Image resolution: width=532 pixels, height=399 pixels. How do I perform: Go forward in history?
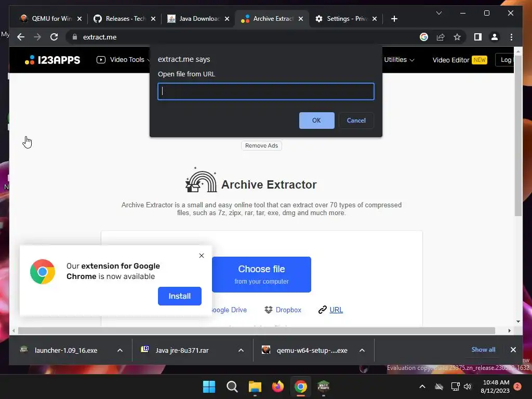coord(37,37)
